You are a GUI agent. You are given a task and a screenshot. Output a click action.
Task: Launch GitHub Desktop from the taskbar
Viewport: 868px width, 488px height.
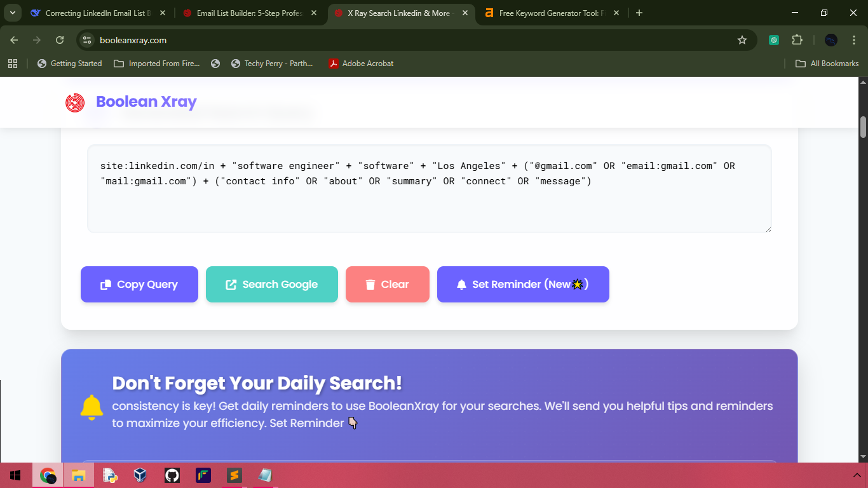coord(172,475)
